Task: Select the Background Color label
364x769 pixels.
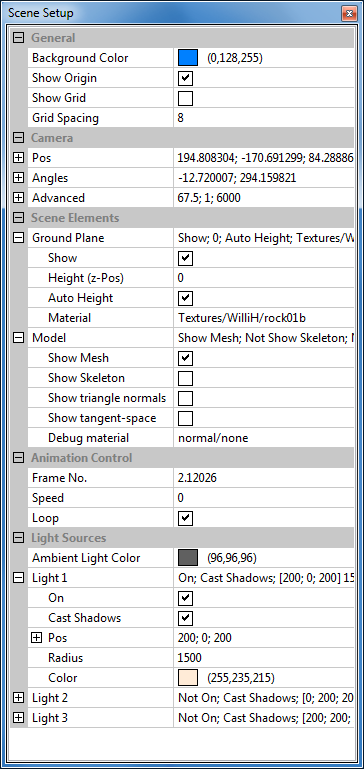Action: [80, 58]
